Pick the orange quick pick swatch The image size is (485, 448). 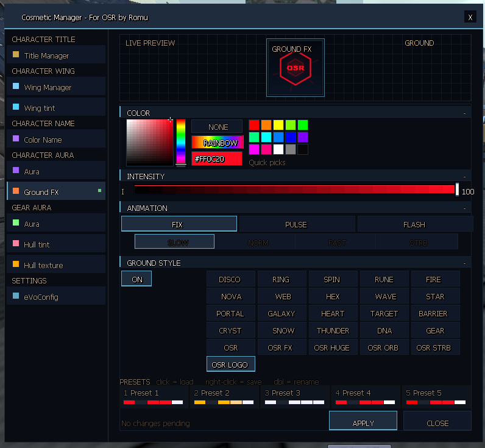(266, 125)
